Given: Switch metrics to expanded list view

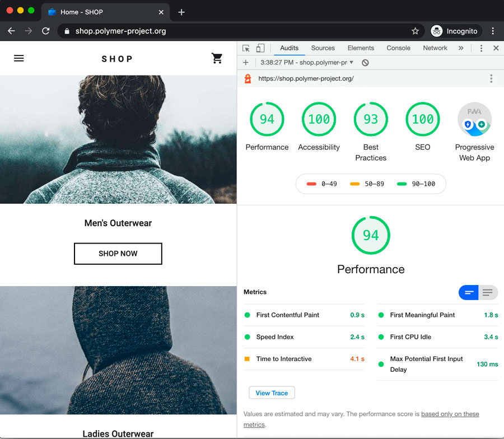Looking at the screenshot, I should pos(488,292).
